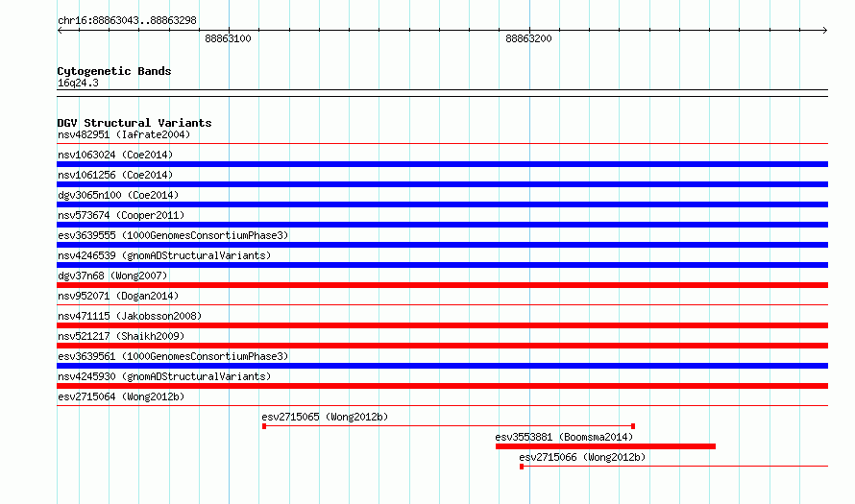
Task: Open variant esv3553881 (Boomsma2014) label
Action: (564, 437)
